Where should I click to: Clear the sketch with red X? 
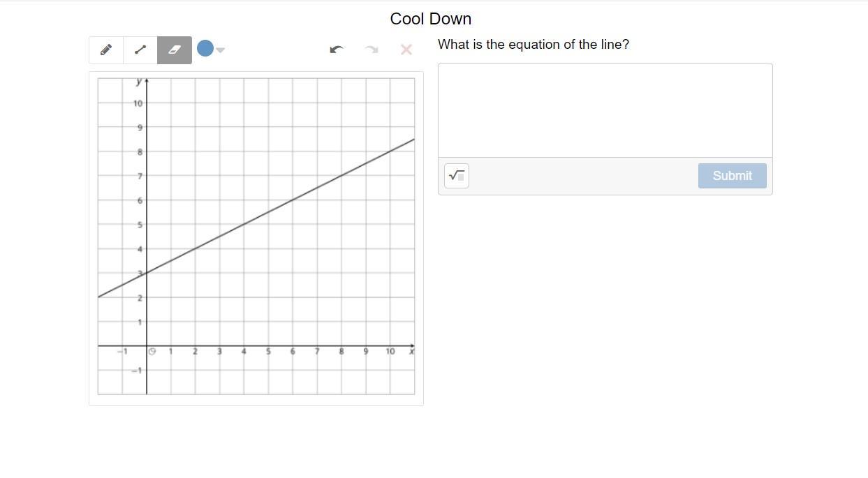[x=406, y=50]
